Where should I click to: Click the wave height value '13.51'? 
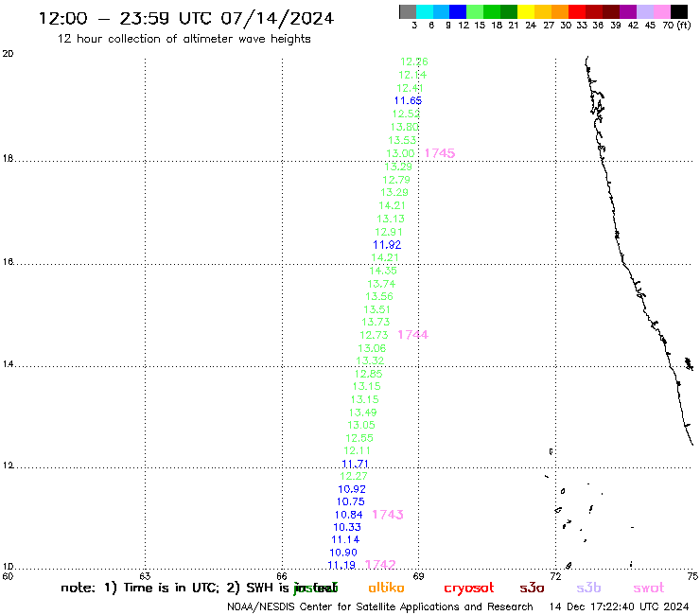(377, 309)
